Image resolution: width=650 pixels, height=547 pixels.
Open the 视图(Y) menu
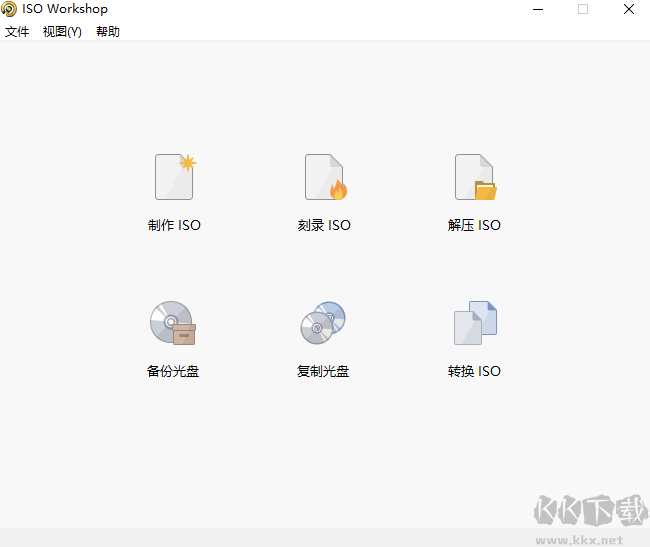click(62, 31)
